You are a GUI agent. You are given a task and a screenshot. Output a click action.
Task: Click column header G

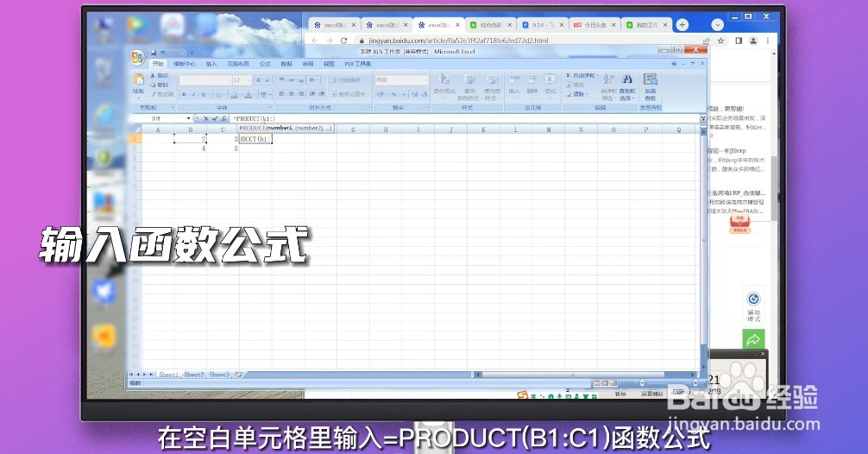click(x=353, y=129)
